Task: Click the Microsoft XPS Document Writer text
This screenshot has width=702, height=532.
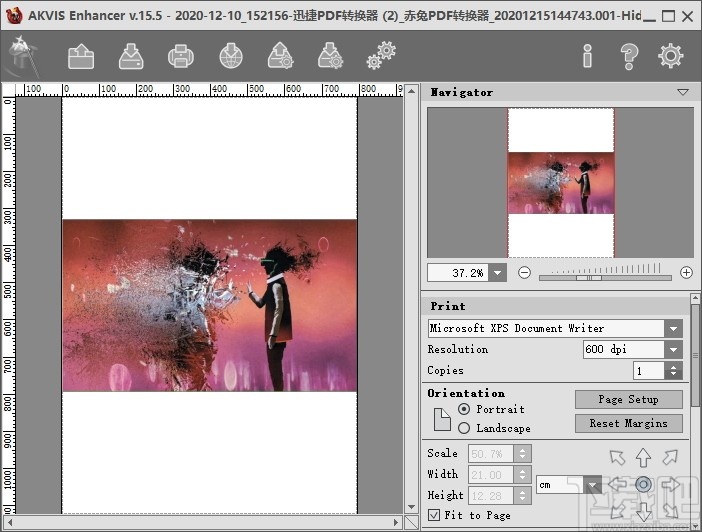Action: [517, 328]
